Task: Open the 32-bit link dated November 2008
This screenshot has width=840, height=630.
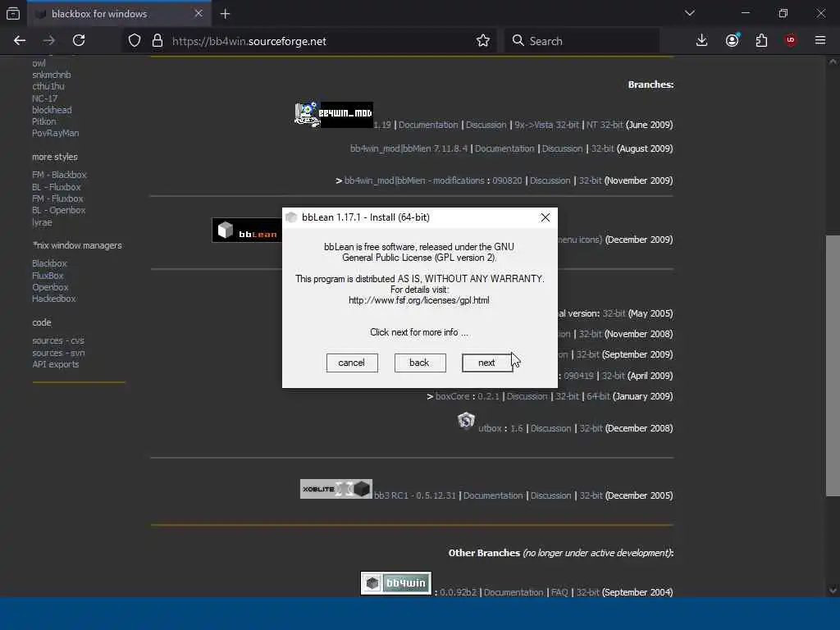Action: click(591, 334)
